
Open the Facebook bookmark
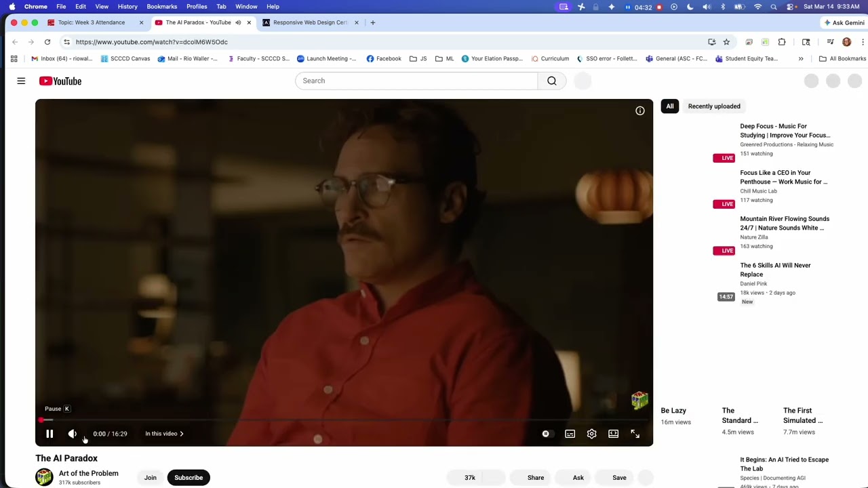384,59
